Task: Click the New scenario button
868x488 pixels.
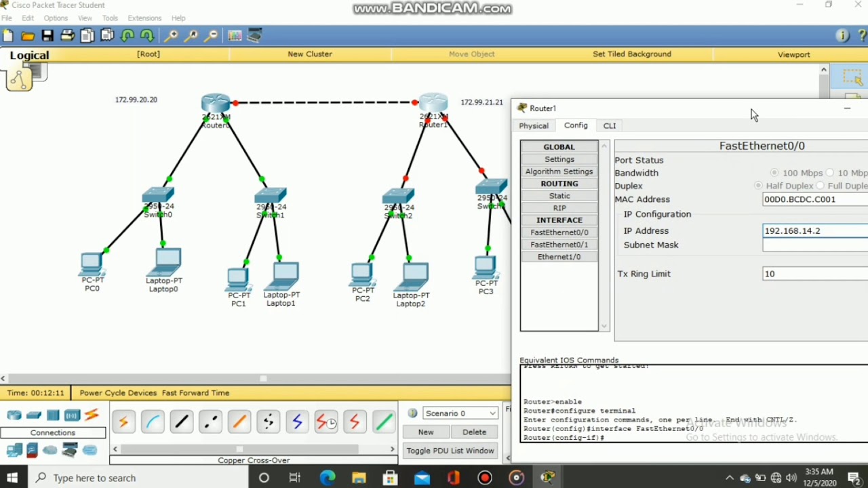Action: click(x=426, y=432)
